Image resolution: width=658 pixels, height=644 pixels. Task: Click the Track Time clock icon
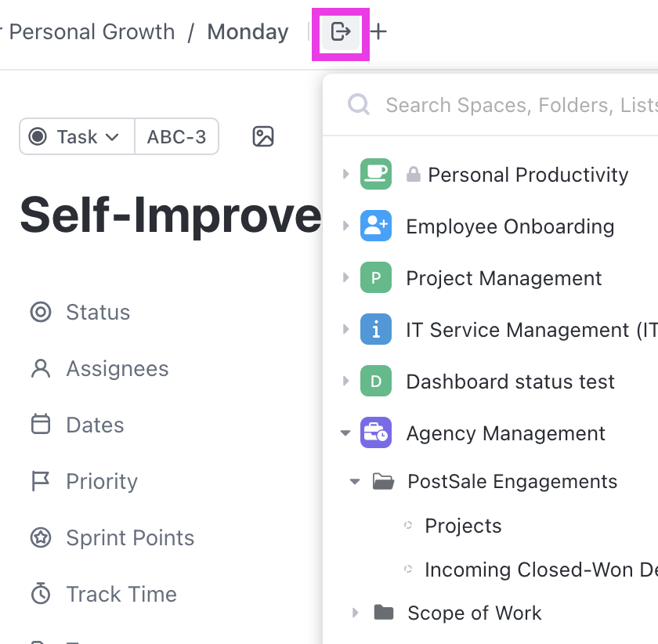pos(41,594)
